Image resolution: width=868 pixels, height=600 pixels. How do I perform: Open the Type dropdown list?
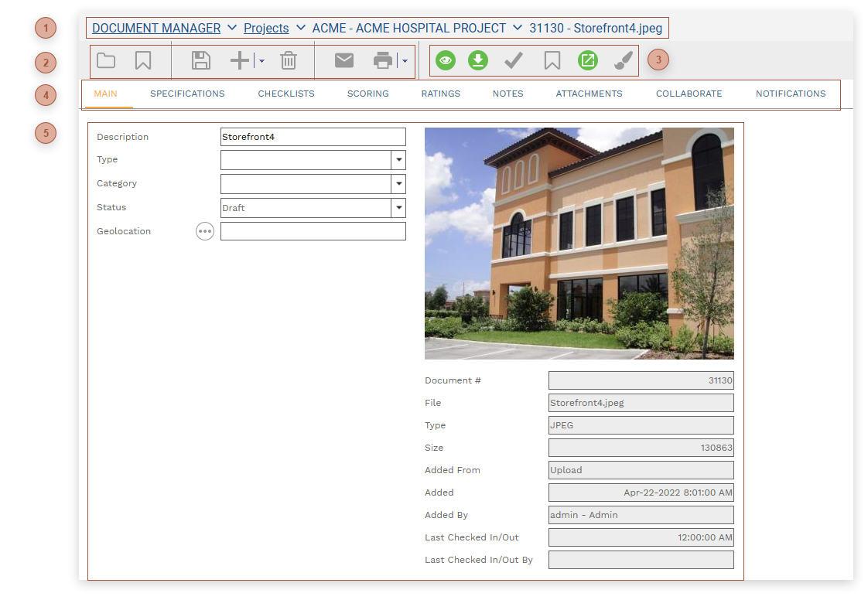tap(398, 160)
